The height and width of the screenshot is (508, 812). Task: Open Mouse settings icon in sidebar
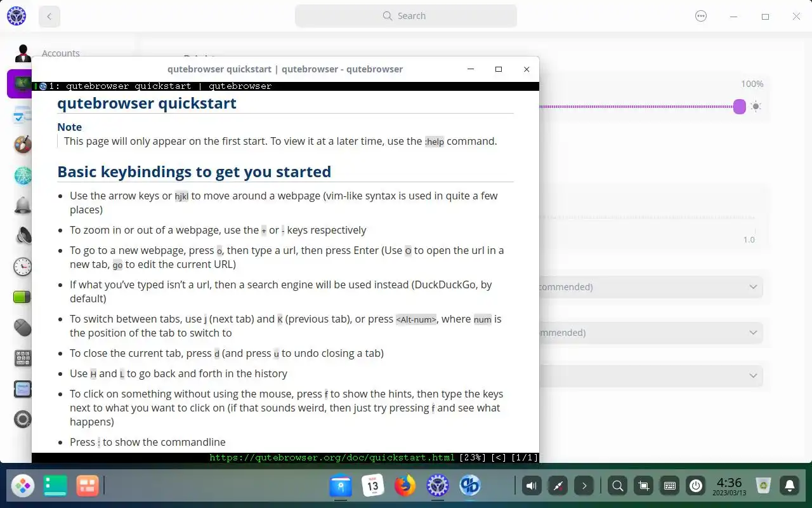(23, 327)
